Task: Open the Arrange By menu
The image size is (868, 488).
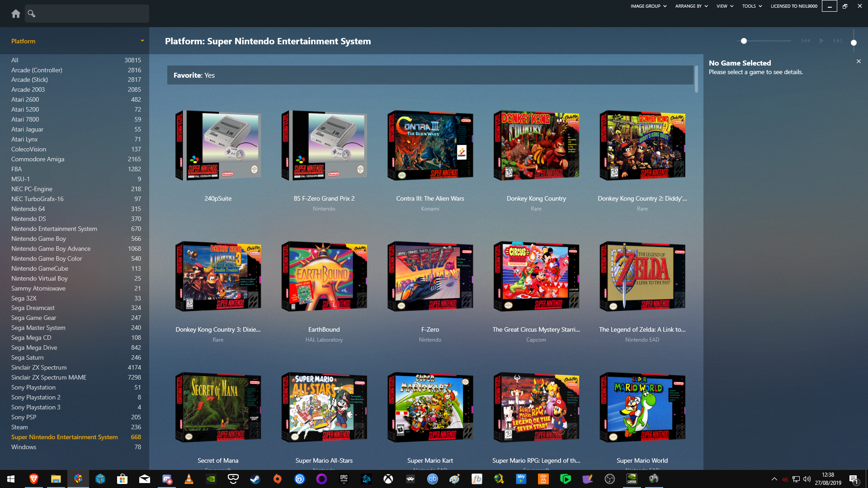Action: click(691, 6)
